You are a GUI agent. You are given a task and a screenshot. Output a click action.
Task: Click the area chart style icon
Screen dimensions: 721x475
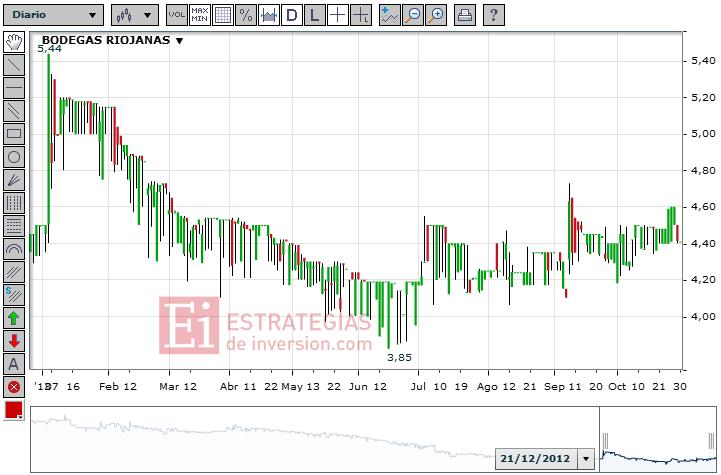269,15
